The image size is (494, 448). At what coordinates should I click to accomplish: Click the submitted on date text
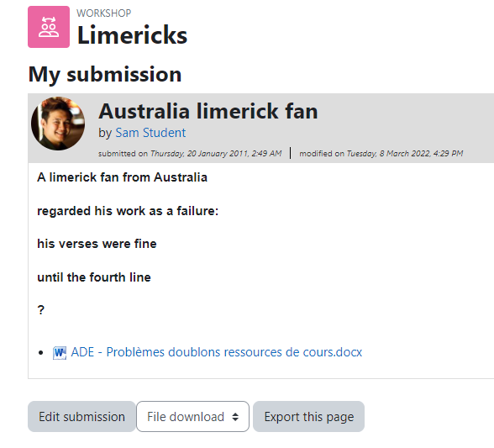click(190, 154)
